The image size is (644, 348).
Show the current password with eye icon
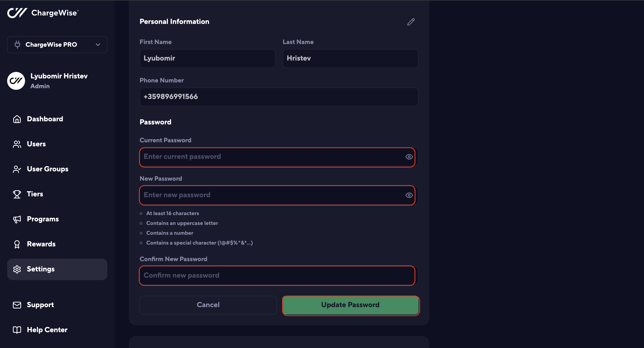409,157
